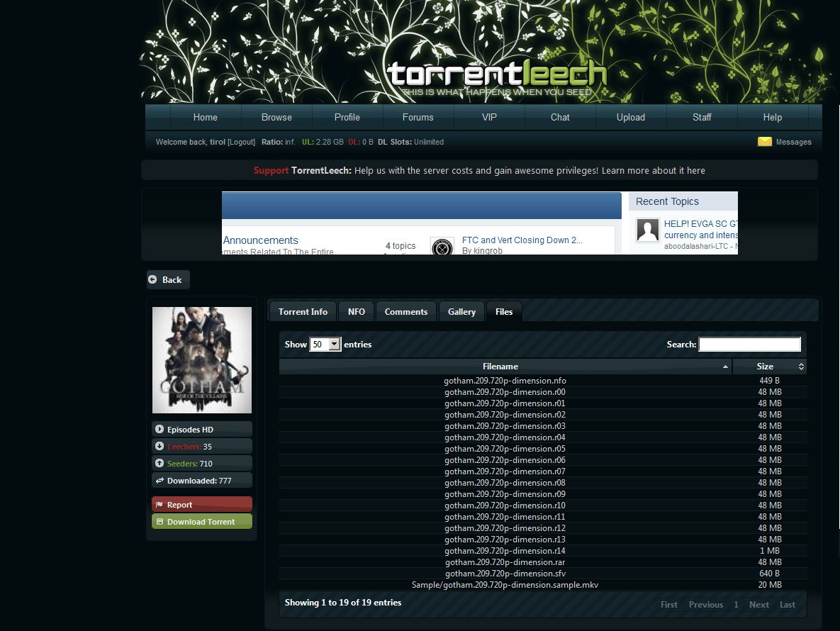Click the Recent Topics user avatar
Screen dimensions: 840x631
click(x=648, y=230)
